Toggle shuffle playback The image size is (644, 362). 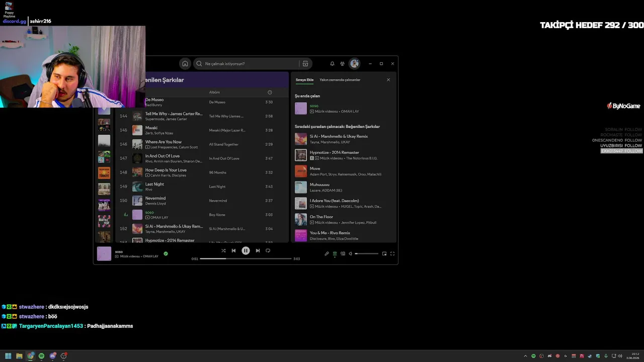coord(223,250)
